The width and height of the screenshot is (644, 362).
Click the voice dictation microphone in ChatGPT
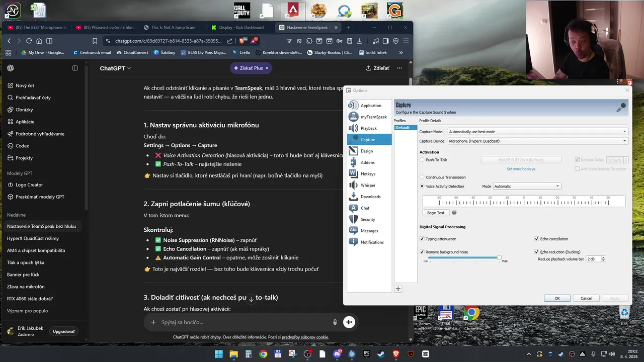(335, 322)
